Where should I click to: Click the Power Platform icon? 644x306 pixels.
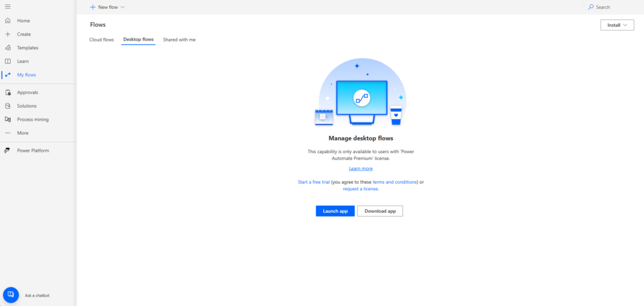pos(8,150)
